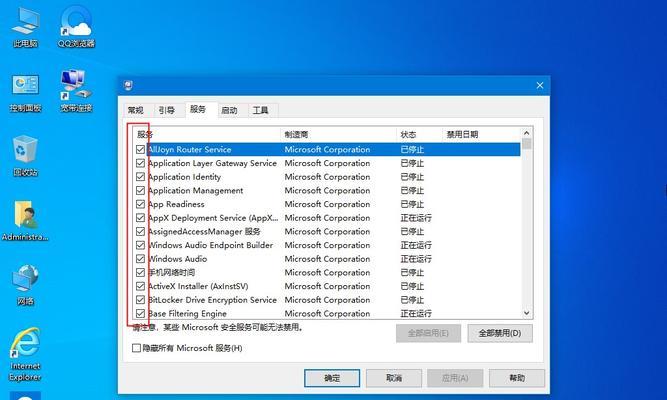Viewport: 667px width, 400px height.
Task: Click the 全部启用(E) button
Action: pos(428,333)
